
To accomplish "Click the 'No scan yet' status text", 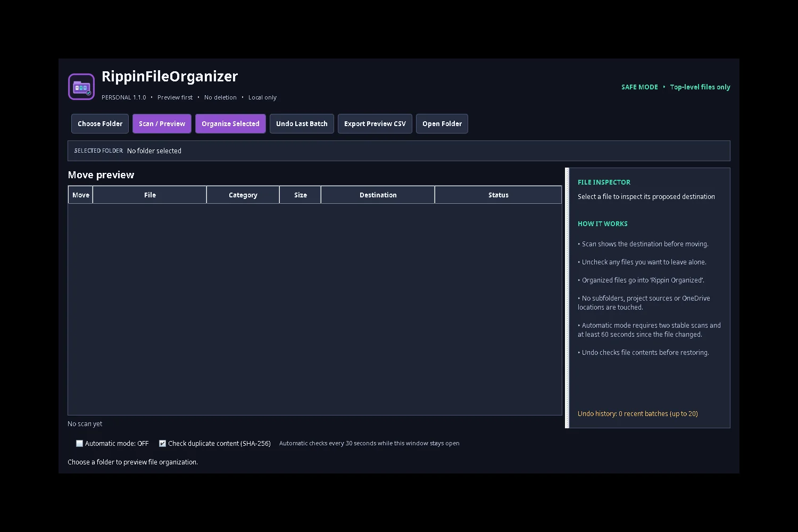I will coord(85,424).
